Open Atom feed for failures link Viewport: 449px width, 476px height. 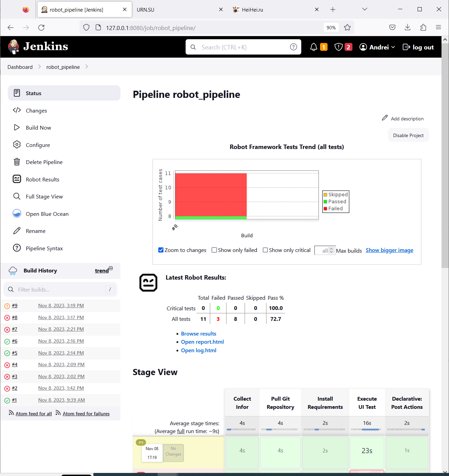coord(86,414)
